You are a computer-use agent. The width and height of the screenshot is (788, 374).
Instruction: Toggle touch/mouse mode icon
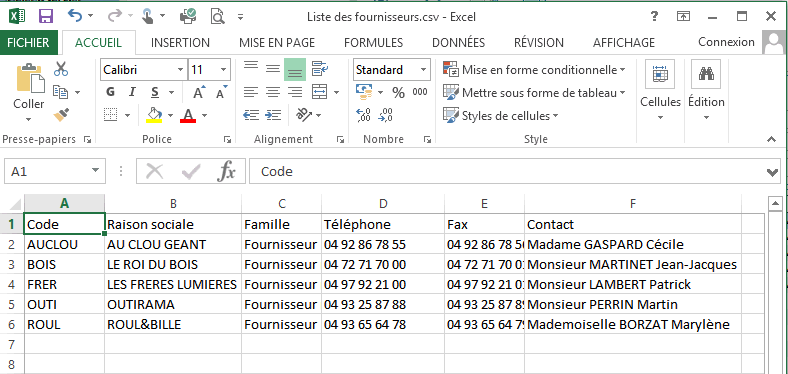tap(147, 17)
